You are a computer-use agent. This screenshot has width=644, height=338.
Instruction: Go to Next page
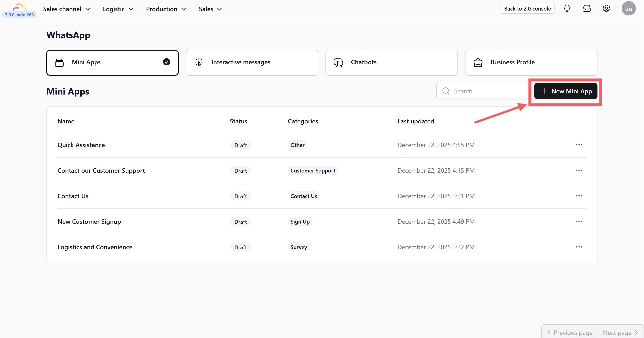pyautogui.click(x=620, y=332)
